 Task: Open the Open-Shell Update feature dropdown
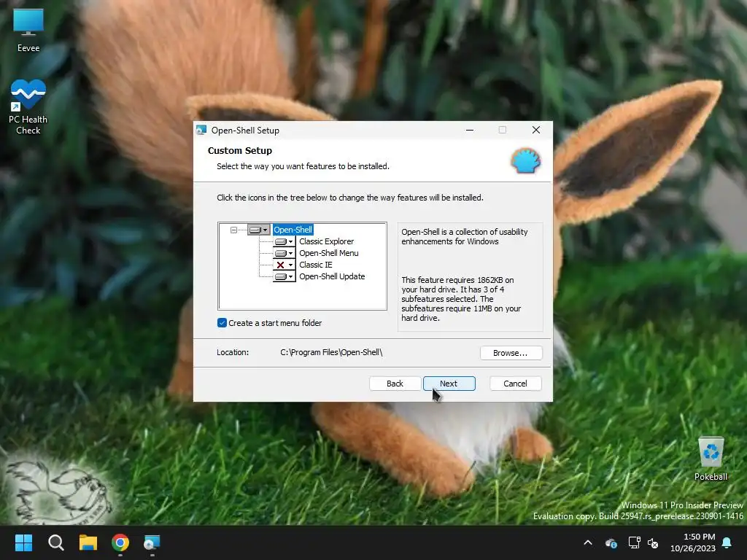[x=284, y=276]
